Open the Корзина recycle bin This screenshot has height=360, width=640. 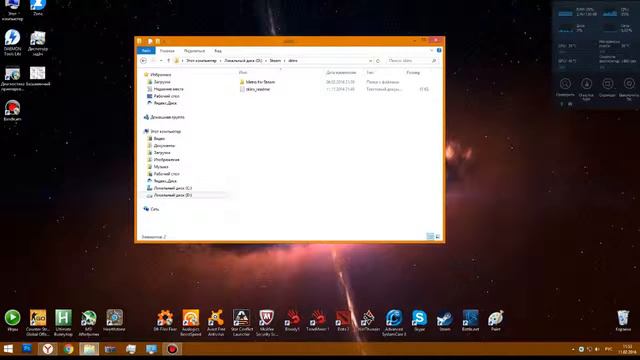tap(623, 320)
